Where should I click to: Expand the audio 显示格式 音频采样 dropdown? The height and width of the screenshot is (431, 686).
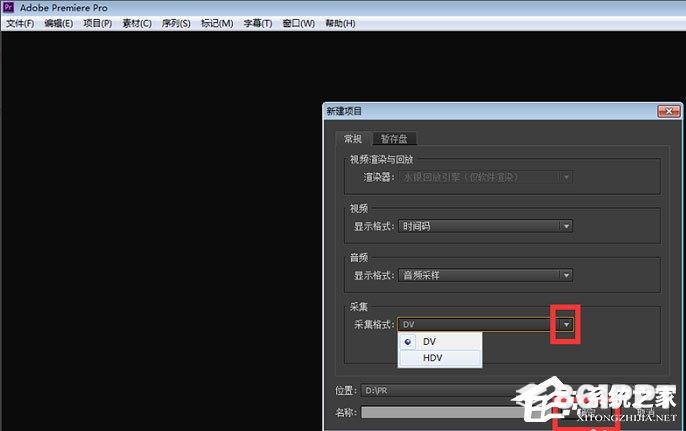point(485,275)
